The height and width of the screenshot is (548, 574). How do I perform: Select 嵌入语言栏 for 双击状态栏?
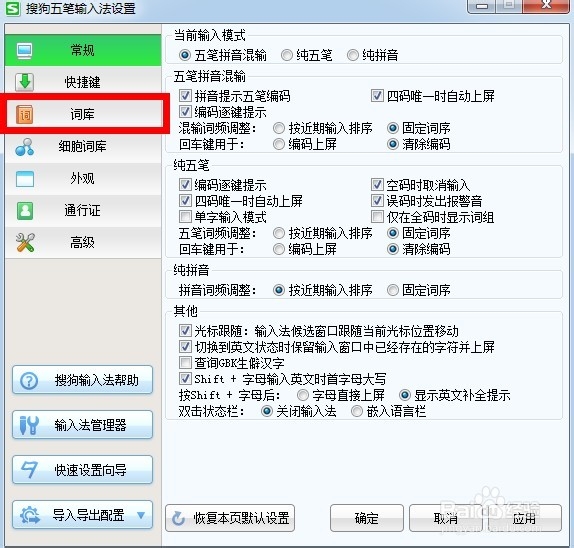pos(357,411)
